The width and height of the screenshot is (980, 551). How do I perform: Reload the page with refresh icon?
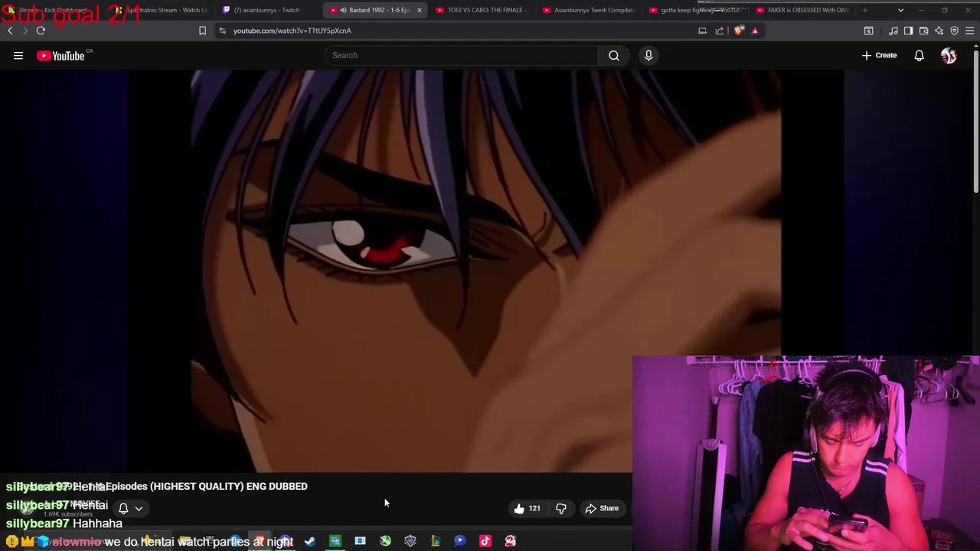coord(41,31)
